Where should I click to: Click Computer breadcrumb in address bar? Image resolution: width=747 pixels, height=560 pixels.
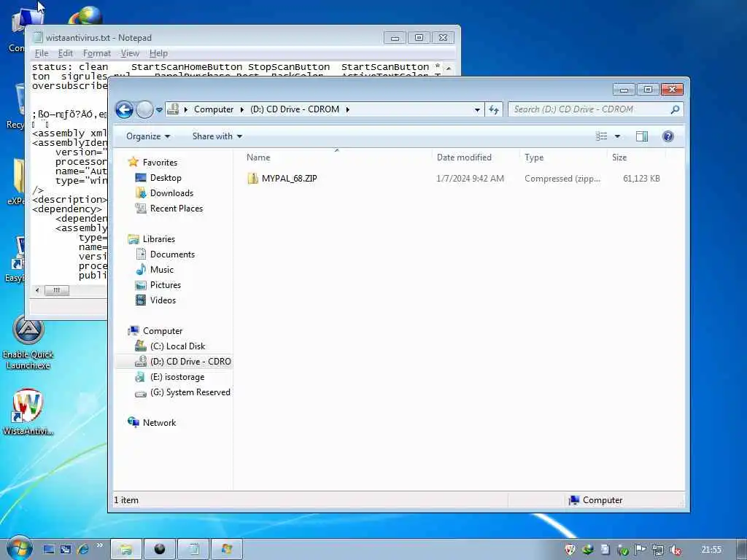click(x=214, y=109)
